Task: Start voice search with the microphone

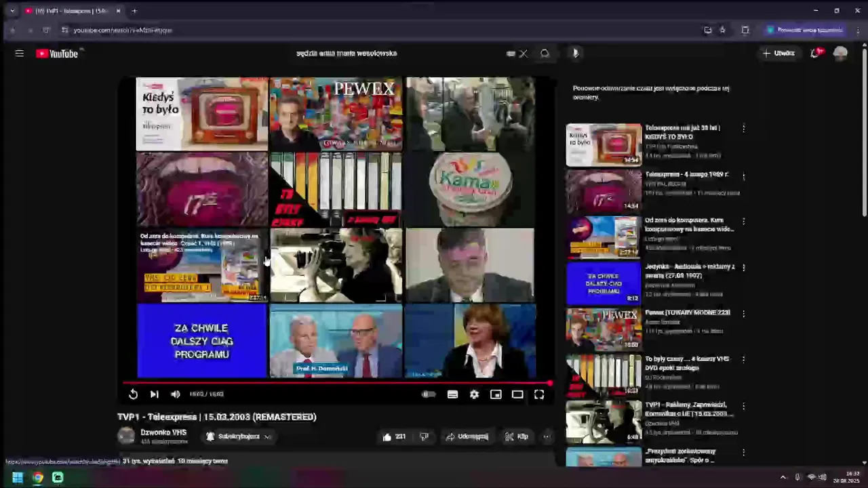Action: (575, 53)
